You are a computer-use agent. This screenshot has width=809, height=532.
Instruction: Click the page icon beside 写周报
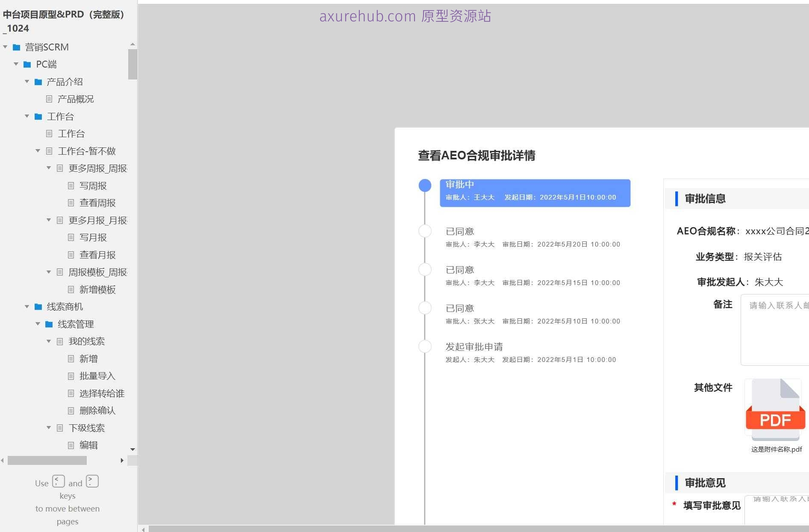click(x=71, y=185)
